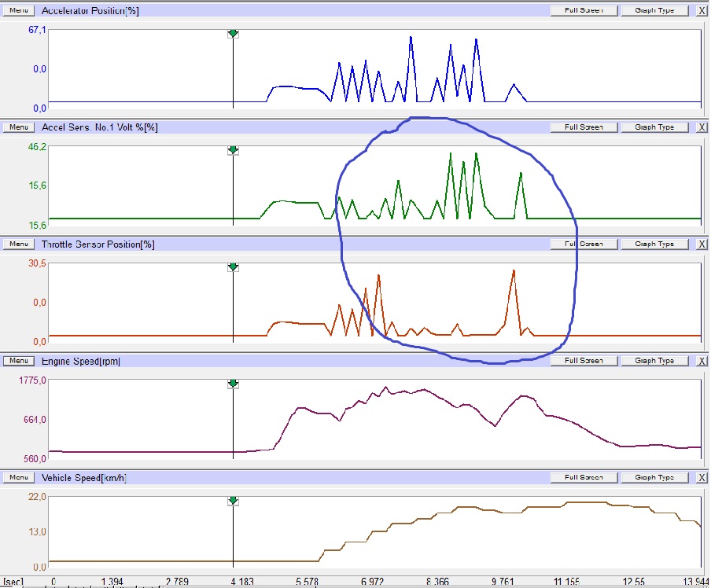Click Menu on Throttle Sensor Position panel
The width and height of the screenshot is (711, 588).
tap(20, 244)
